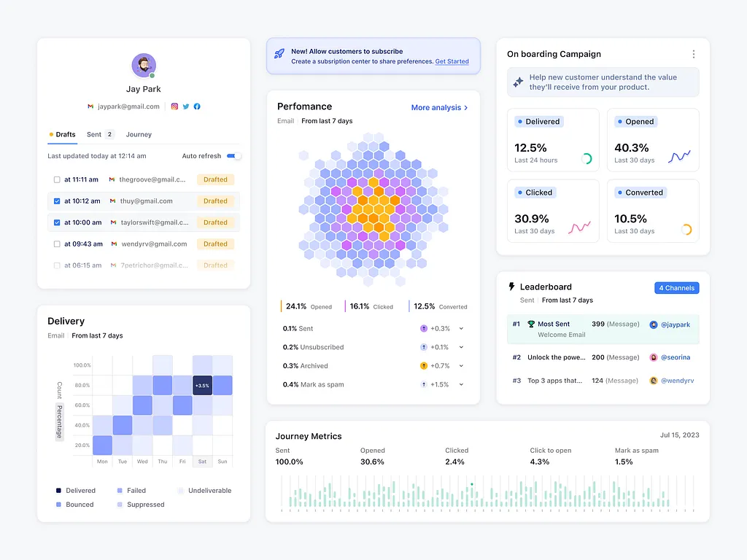Uncheck the thuy@gmail.com draft

(57, 201)
